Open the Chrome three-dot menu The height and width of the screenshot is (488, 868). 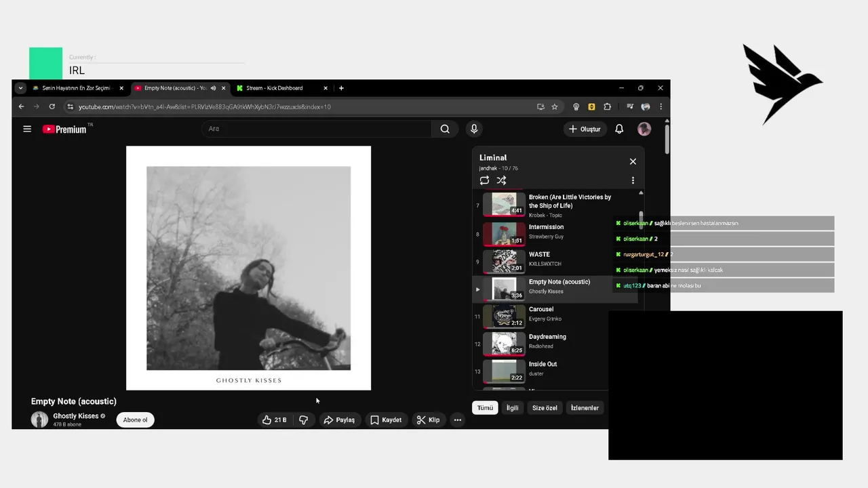pyautogui.click(x=660, y=106)
